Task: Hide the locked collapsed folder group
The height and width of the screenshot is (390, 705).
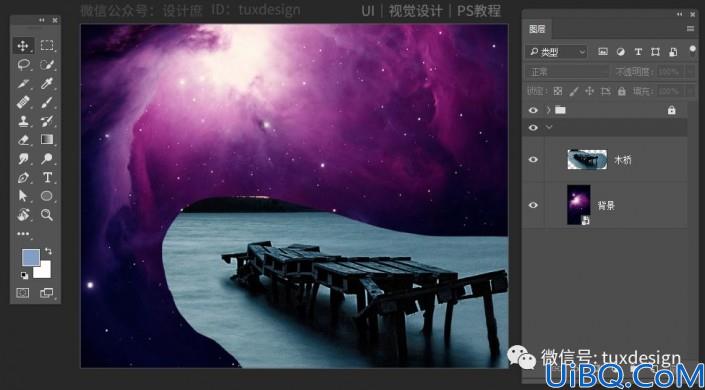Action: tap(533, 110)
